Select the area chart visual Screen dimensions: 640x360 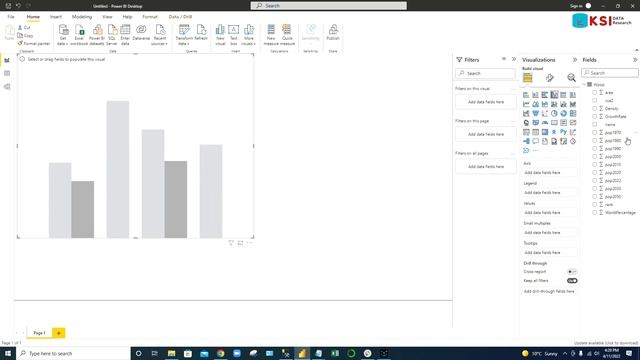coord(536,104)
